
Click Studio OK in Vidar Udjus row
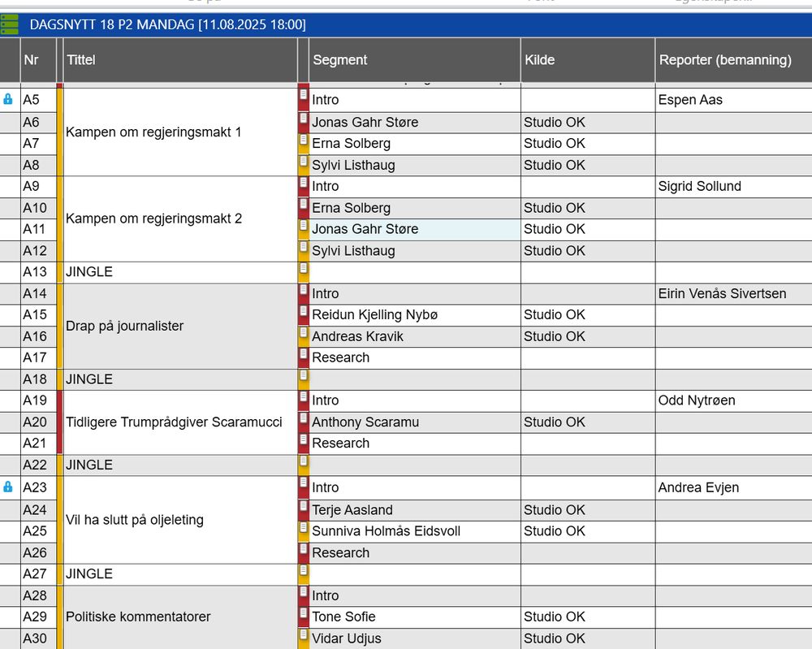(554, 638)
